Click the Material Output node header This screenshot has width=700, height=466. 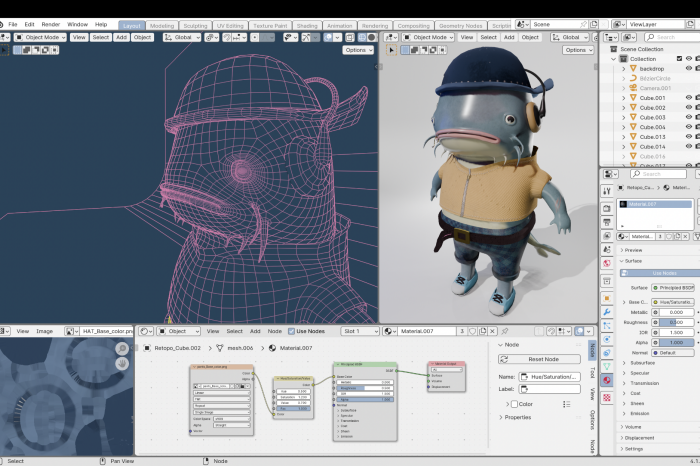446,364
